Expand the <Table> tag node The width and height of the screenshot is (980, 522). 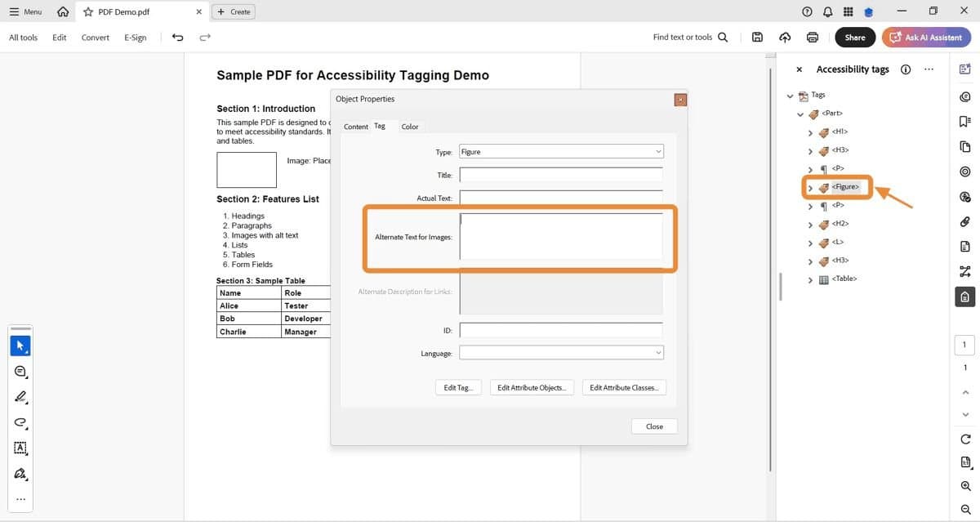809,279
